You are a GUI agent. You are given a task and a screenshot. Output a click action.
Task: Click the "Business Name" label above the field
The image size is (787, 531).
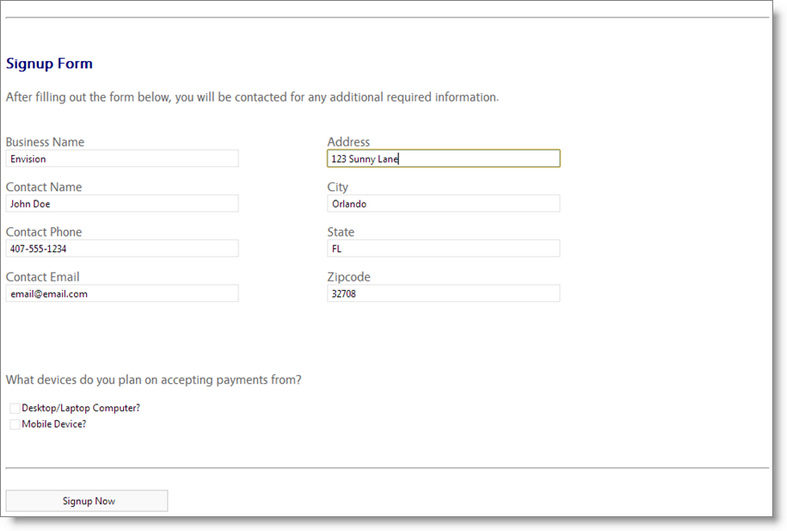(x=45, y=142)
